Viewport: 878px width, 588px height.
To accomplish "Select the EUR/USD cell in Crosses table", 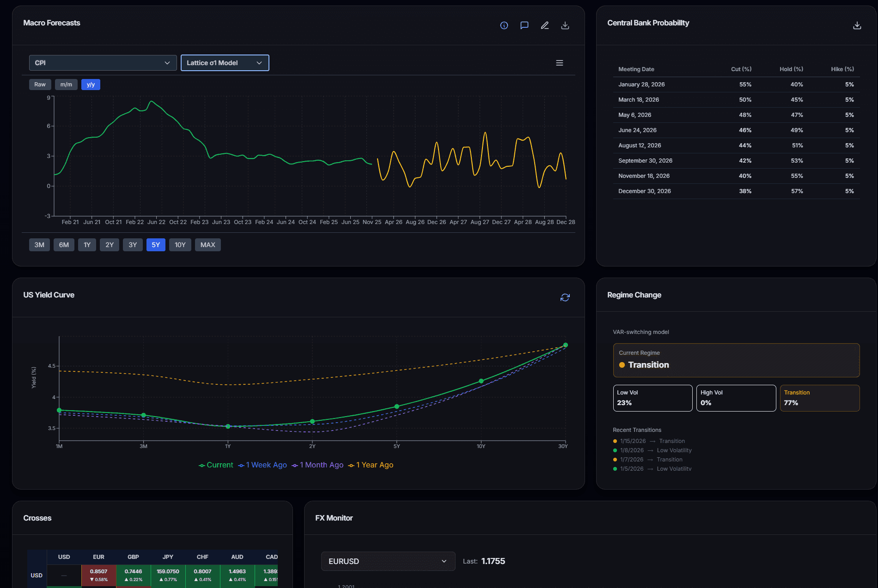I will coord(98,575).
